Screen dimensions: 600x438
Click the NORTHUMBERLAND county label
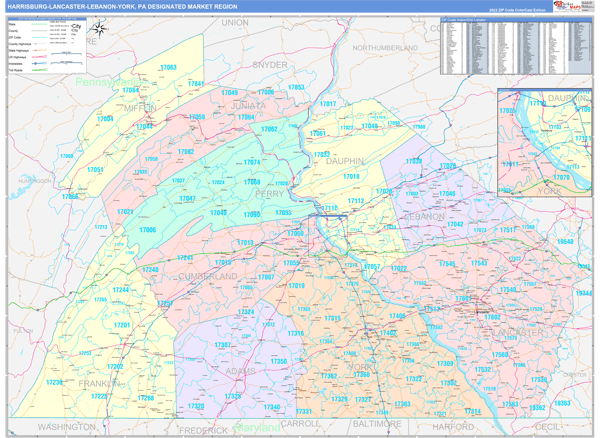[x=385, y=48]
